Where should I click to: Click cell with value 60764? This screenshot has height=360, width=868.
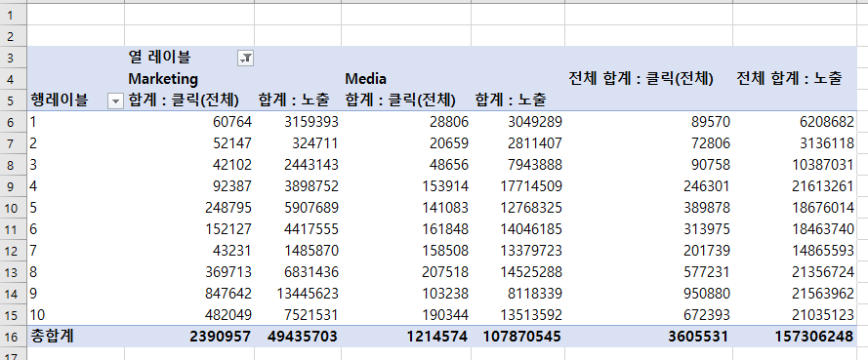[x=189, y=122]
